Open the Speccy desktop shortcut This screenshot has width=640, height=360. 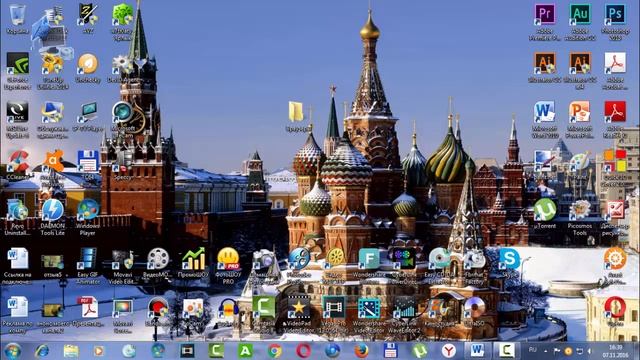[122, 164]
